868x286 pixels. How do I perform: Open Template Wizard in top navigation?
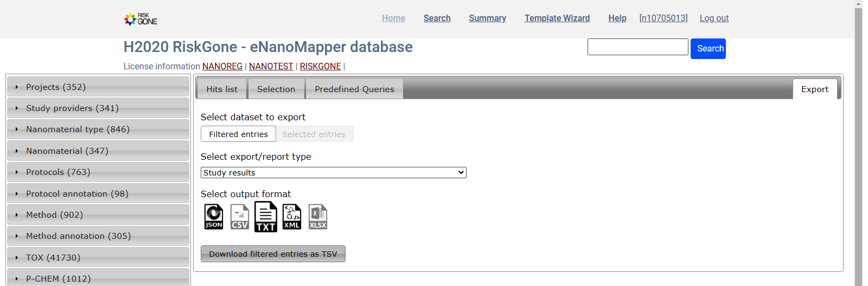pyautogui.click(x=557, y=18)
